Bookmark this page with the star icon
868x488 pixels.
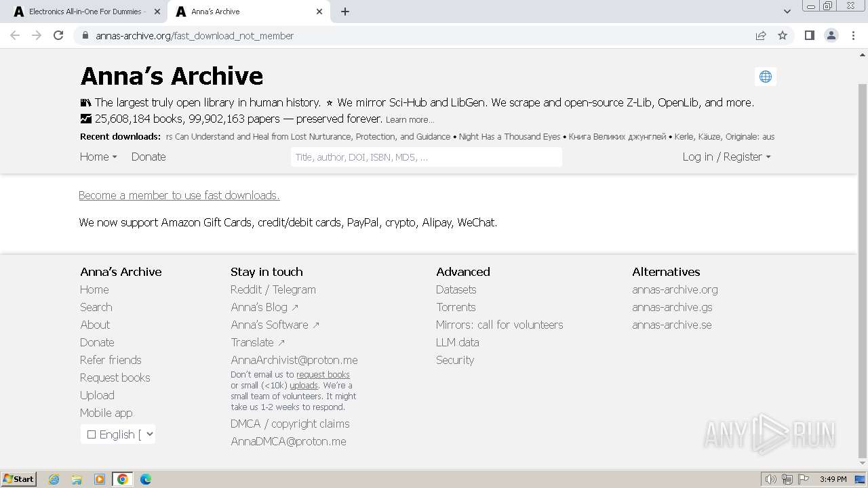[783, 35]
